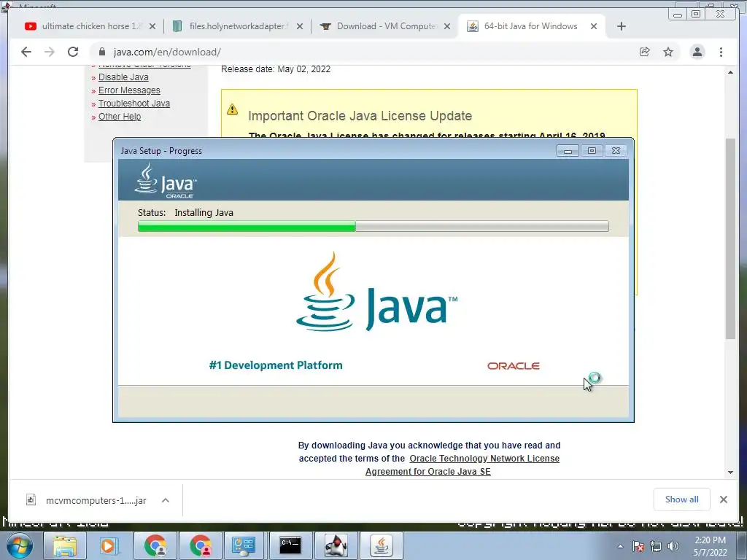Open the network tray icon
Image resolution: width=747 pixels, height=560 pixels.
click(656, 546)
